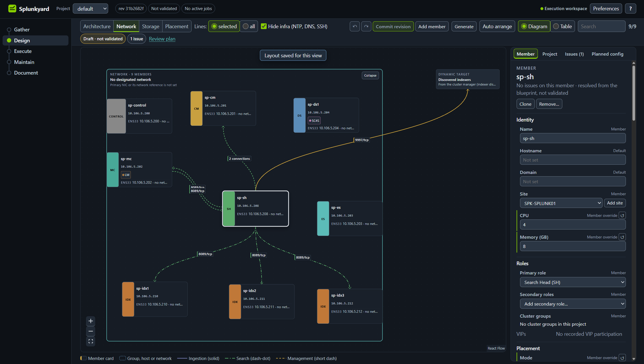Select the ES role block of sp-es
This screenshot has height=364, width=644.
323,219
